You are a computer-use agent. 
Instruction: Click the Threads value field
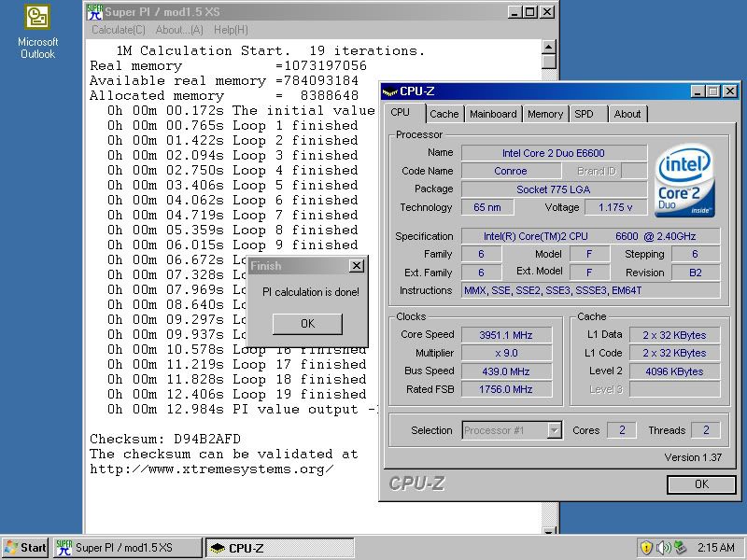pyautogui.click(x=706, y=430)
